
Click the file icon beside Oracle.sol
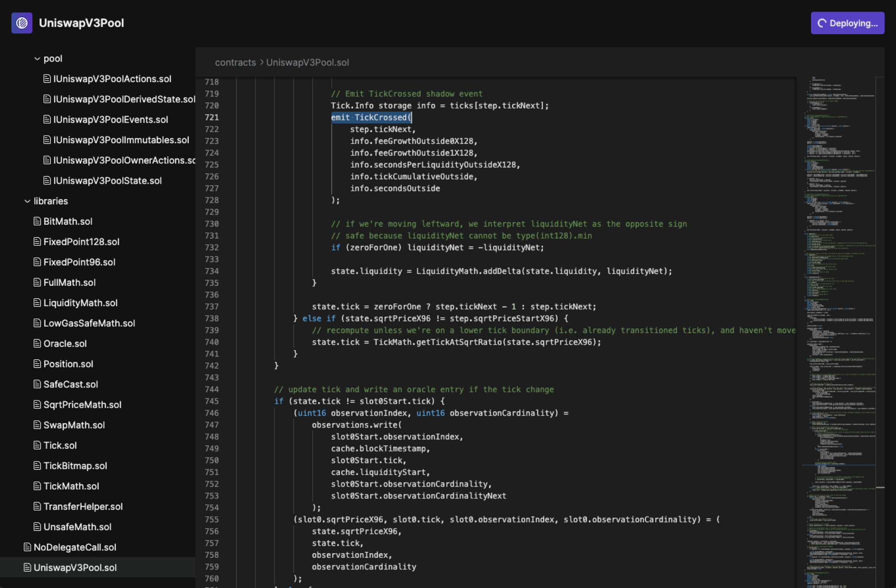(x=37, y=343)
